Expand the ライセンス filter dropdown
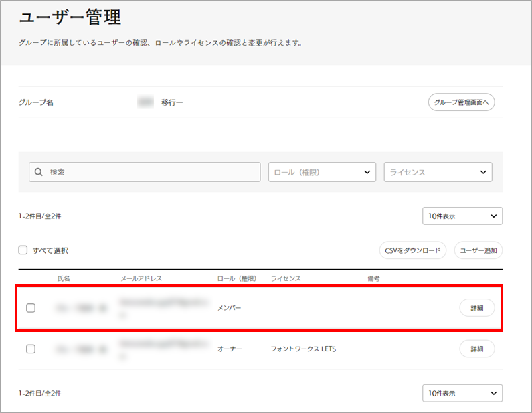 tap(438, 172)
